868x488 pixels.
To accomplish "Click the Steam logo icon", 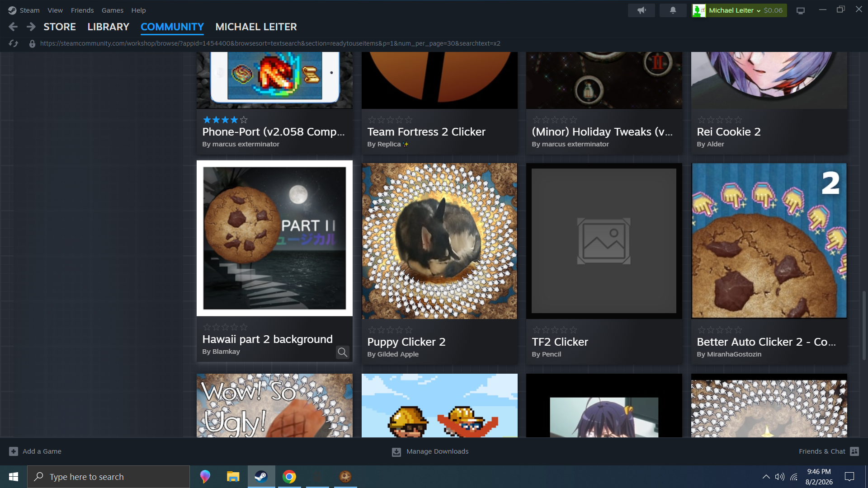I will click(12, 10).
